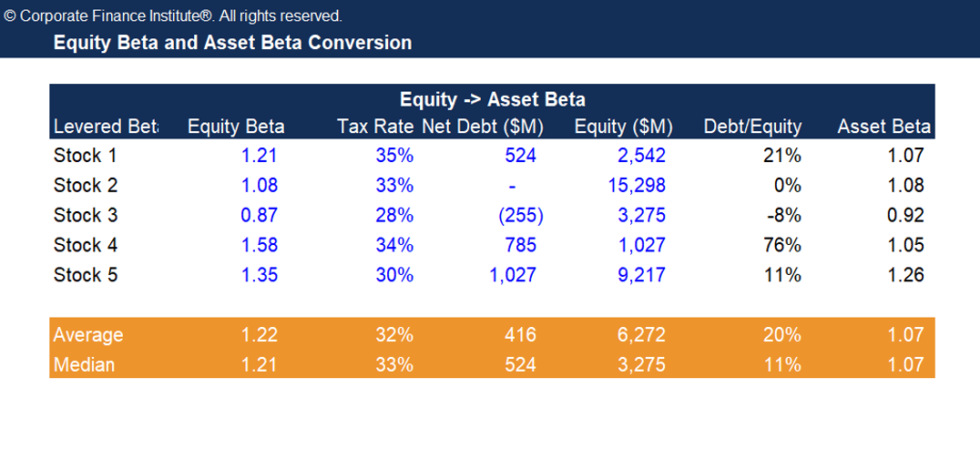Click Stock 5 Asset Beta value 1.26

coord(906,275)
